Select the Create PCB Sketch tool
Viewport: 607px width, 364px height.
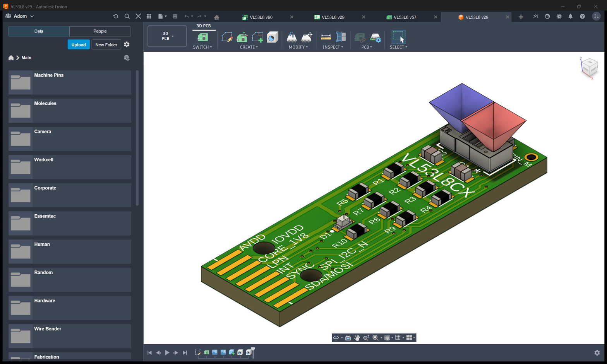[x=227, y=37]
